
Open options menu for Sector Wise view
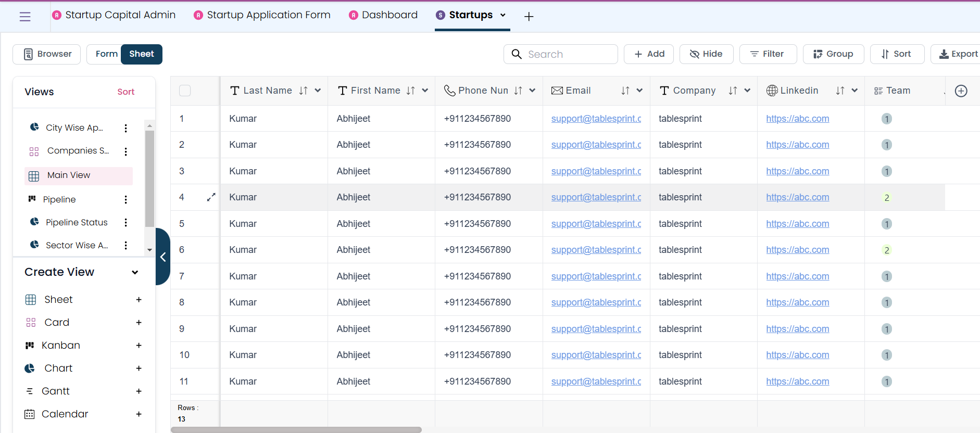click(125, 246)
